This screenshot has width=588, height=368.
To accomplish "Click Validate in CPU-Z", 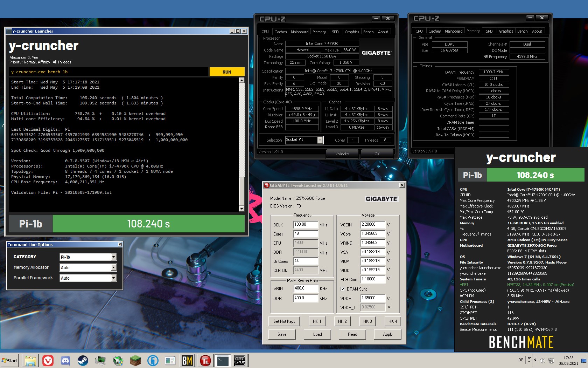I will 342,154.
